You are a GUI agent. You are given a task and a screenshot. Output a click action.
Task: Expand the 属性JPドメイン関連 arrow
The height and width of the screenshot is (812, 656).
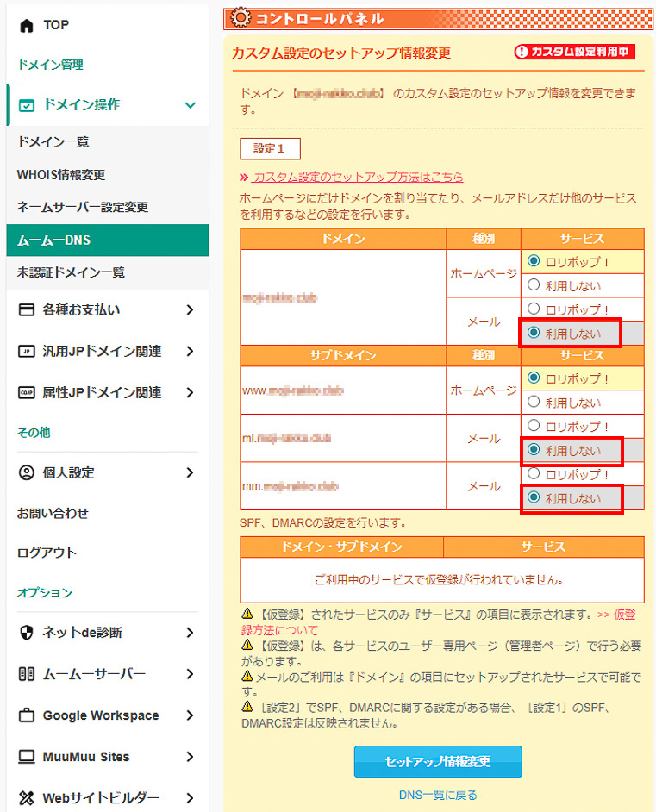pos(191,393)
